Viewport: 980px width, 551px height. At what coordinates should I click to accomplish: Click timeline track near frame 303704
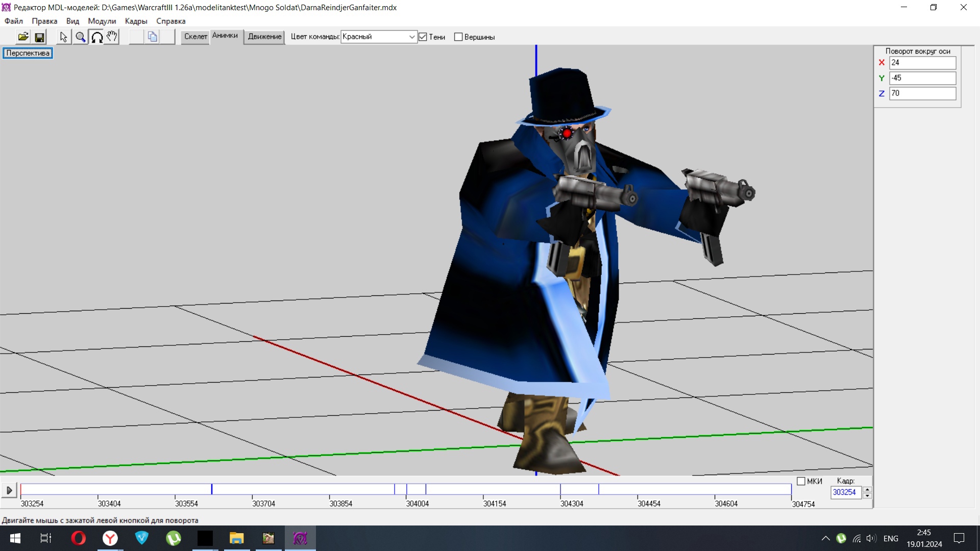(253, 489)
